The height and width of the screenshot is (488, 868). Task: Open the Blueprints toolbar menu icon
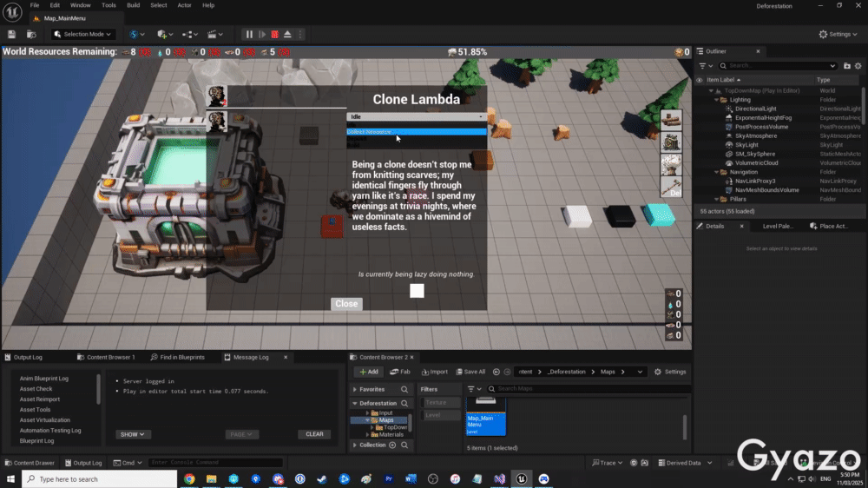(189, 34)
